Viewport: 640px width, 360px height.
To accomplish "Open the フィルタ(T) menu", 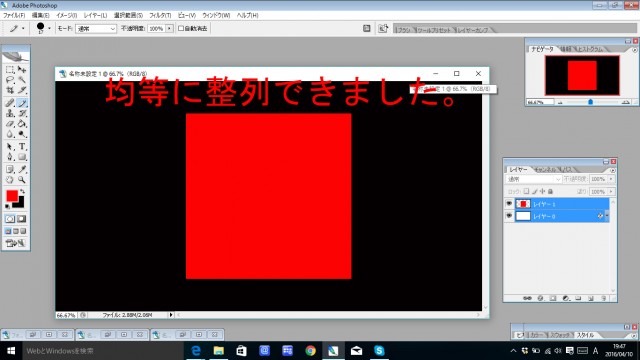I will pyautogui.click(x=160, y=15).
